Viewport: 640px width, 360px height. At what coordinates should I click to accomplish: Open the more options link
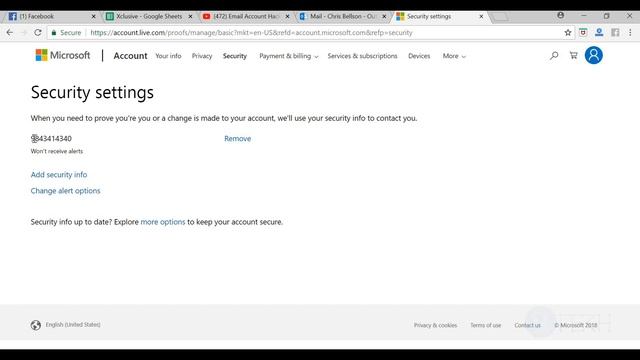click(163, 222)
